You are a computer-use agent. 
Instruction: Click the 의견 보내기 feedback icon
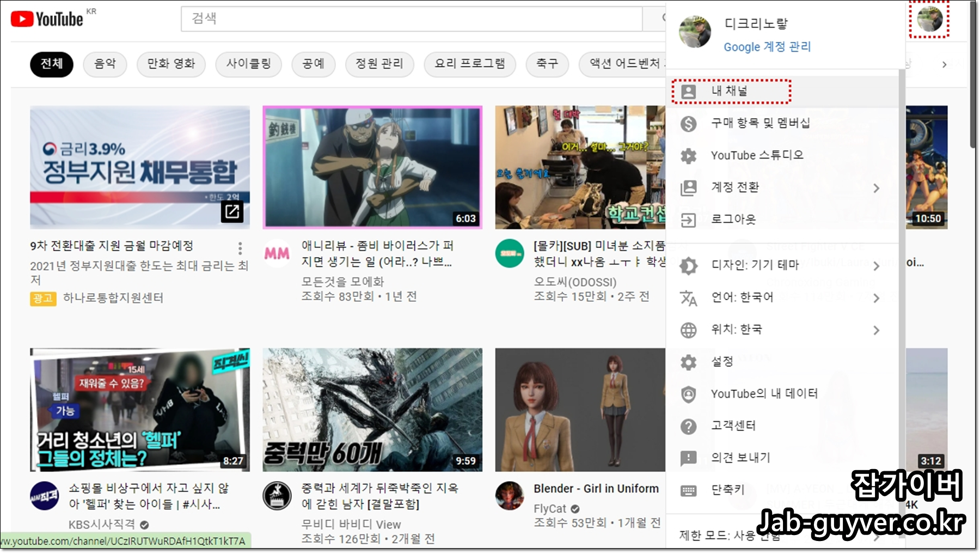point(689,458)
